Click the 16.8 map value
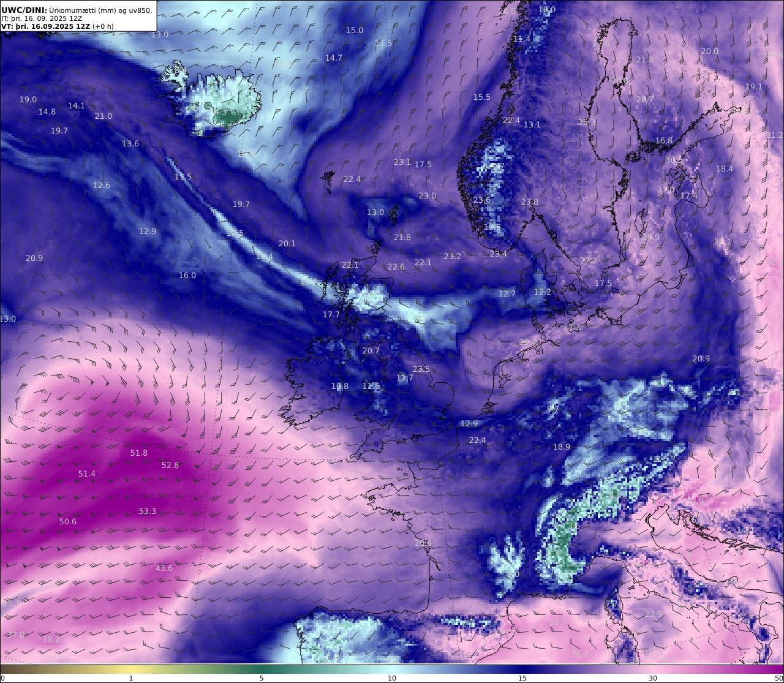 (664, 140)
